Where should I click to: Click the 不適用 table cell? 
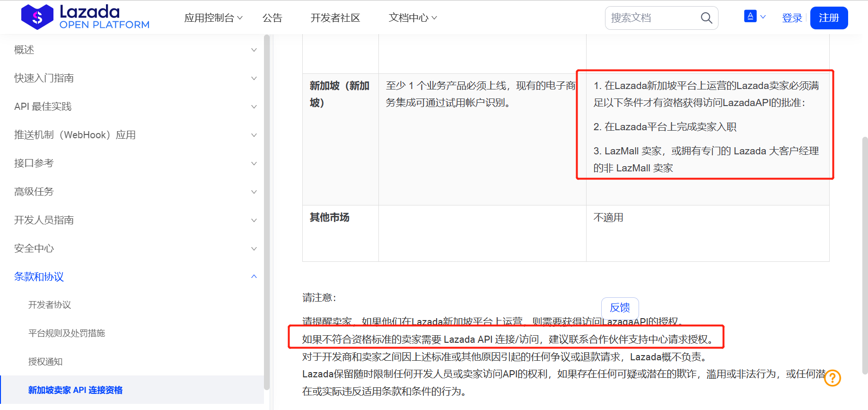pyautogui.click(x=708, y=233)
